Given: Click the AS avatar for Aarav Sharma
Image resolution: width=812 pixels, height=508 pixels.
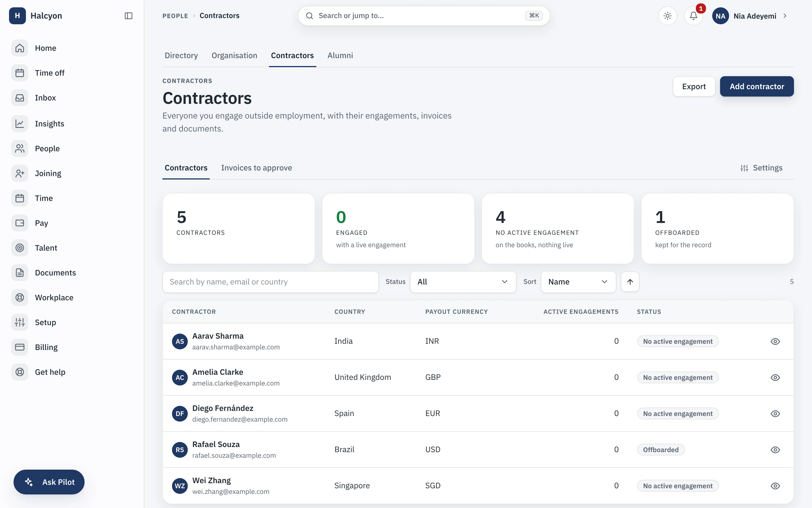Looking at the screenshot, I should point(180,341).
